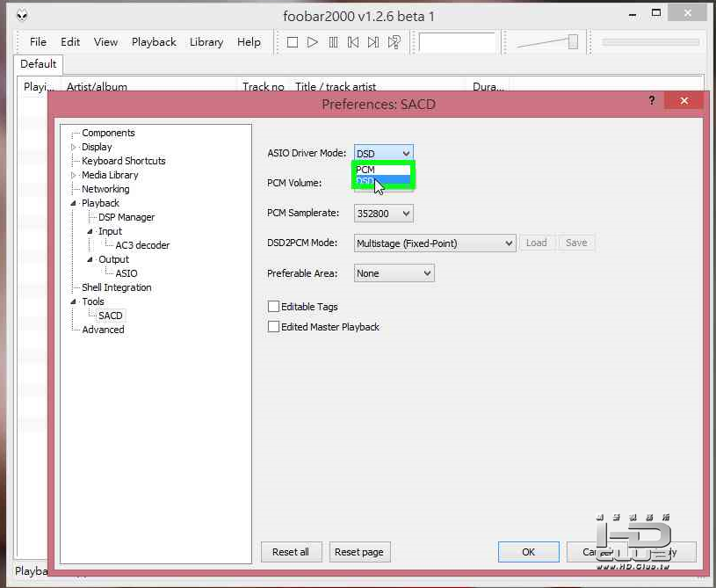Click the Pause playback icon
The width and height of the screenshot is (716, 588).
coord(333,42)
